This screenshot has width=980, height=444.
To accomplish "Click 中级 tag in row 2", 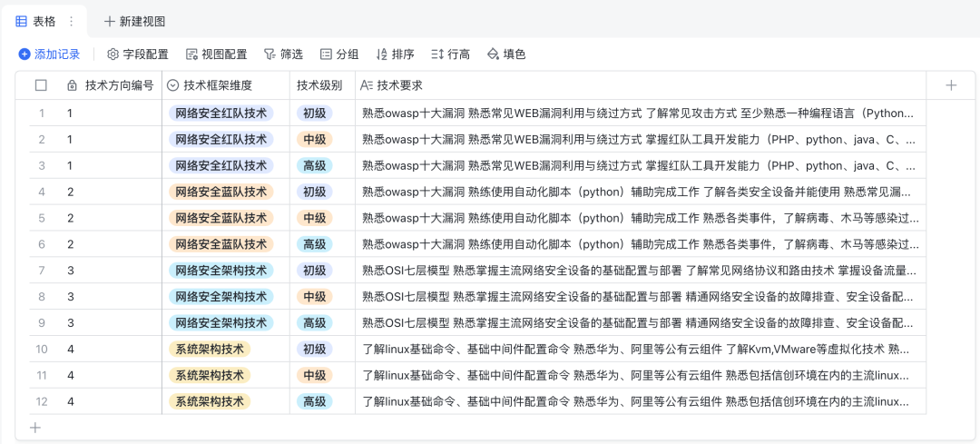I will tap(315, 140).
